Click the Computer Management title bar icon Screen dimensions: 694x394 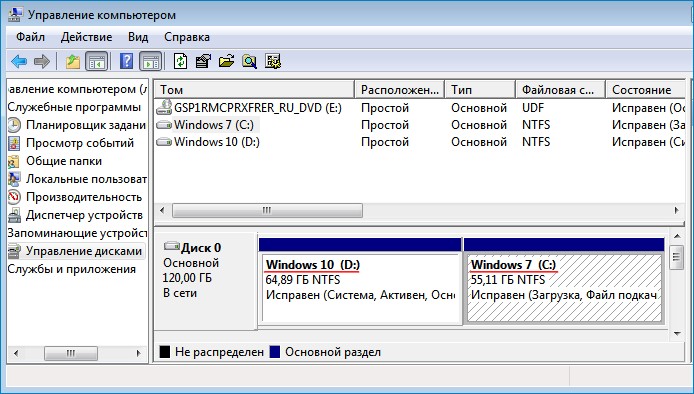coord(15,15)
